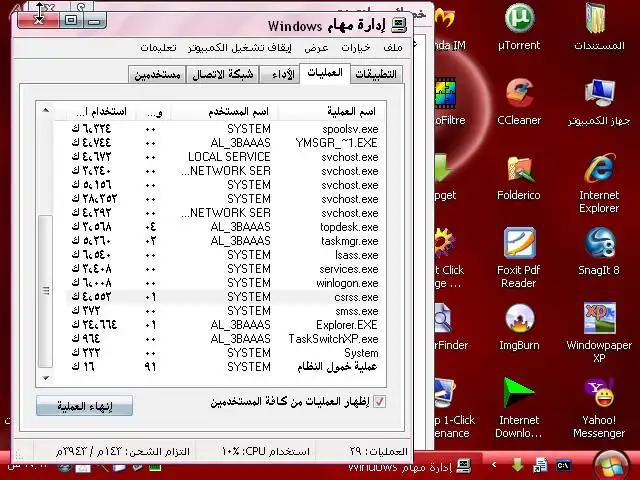Open the المستندات documents folder icon
640x480 pixels.
599,27
